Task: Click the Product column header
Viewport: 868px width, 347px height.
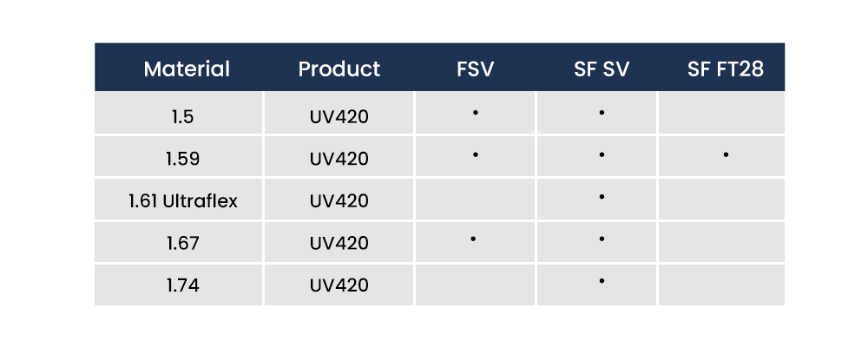Action: click(x=339, y=69)
